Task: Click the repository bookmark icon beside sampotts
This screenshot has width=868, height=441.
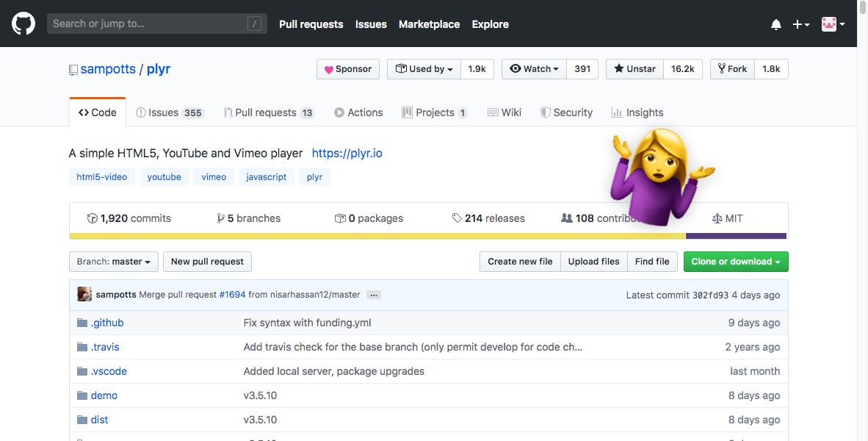Action: [73, 69]
